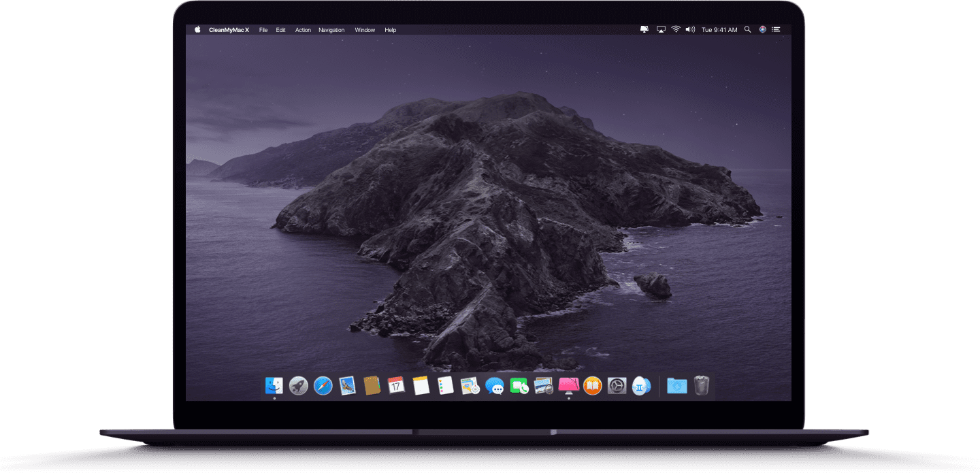Open the Window menu
The image size is (980, 473).
pos(365,30)
